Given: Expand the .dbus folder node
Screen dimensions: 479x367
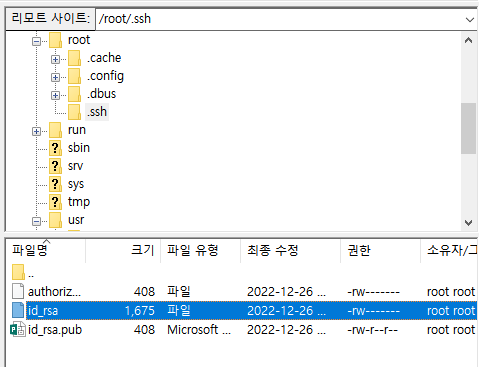Looking at the screenshot, I should [x=55, y=95].
